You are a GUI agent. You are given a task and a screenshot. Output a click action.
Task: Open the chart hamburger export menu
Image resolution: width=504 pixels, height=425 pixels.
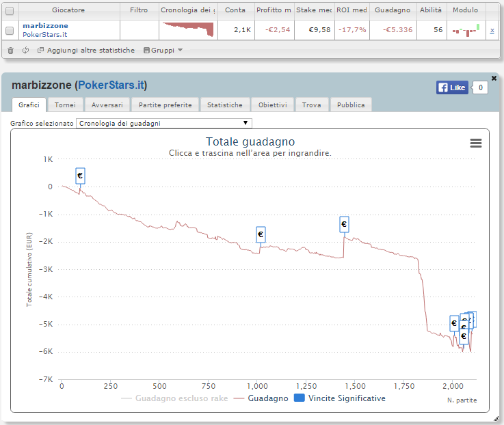(476, 143)
